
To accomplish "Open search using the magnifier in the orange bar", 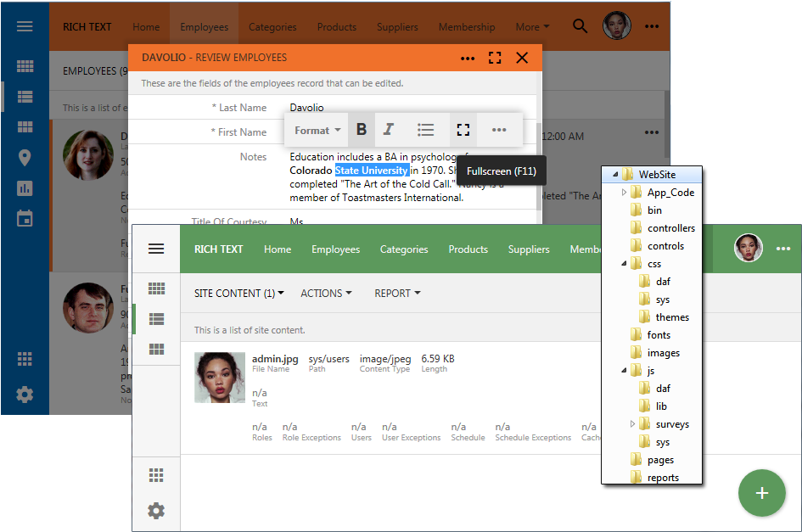I will 580,26.
